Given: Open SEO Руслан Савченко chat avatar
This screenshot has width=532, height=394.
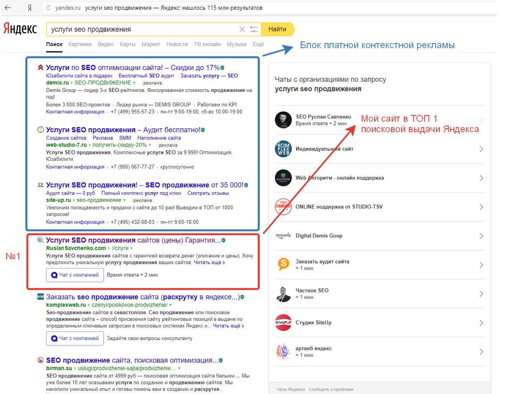Looking at the screenshot, I should pos(283,120).
